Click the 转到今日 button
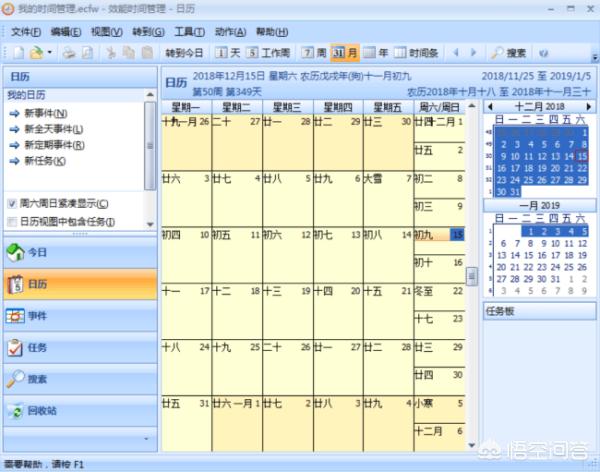Image resolution: width=600 pixels, height=472 pixels. [x=184, y=53]
